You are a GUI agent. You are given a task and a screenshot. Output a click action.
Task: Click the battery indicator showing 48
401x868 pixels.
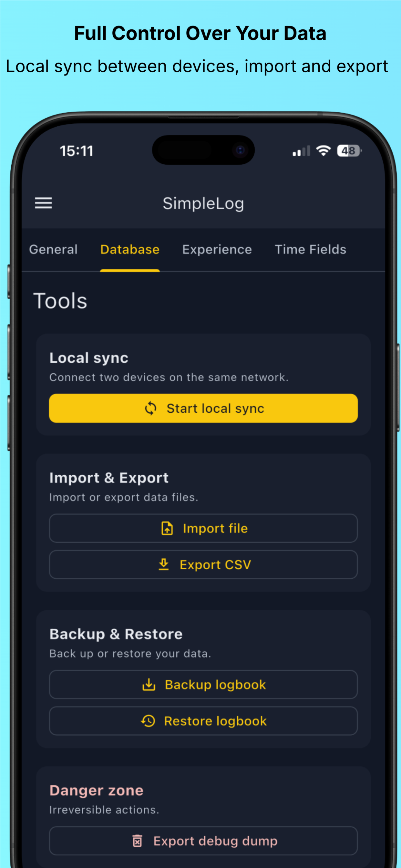tap(349, 150)
